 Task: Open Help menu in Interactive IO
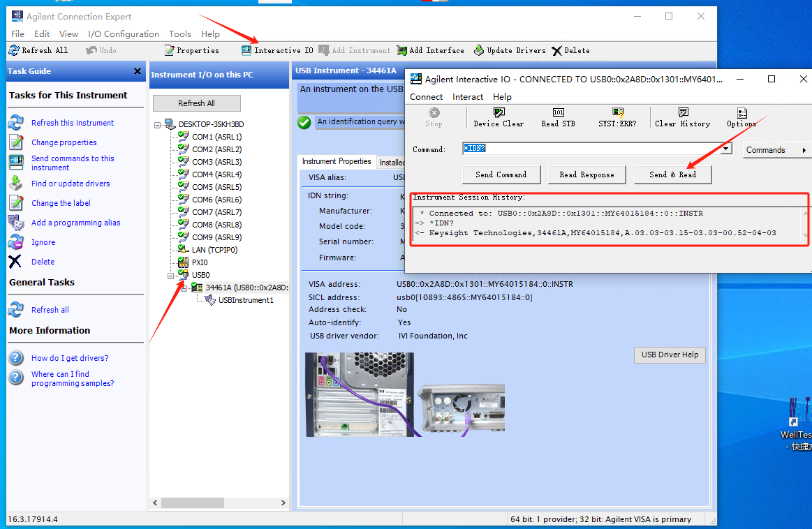(x=502, y=97)
